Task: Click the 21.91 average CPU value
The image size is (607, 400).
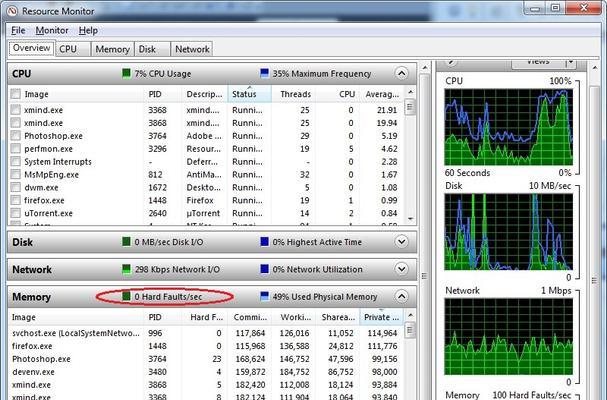Action: [x=387, y=110]
